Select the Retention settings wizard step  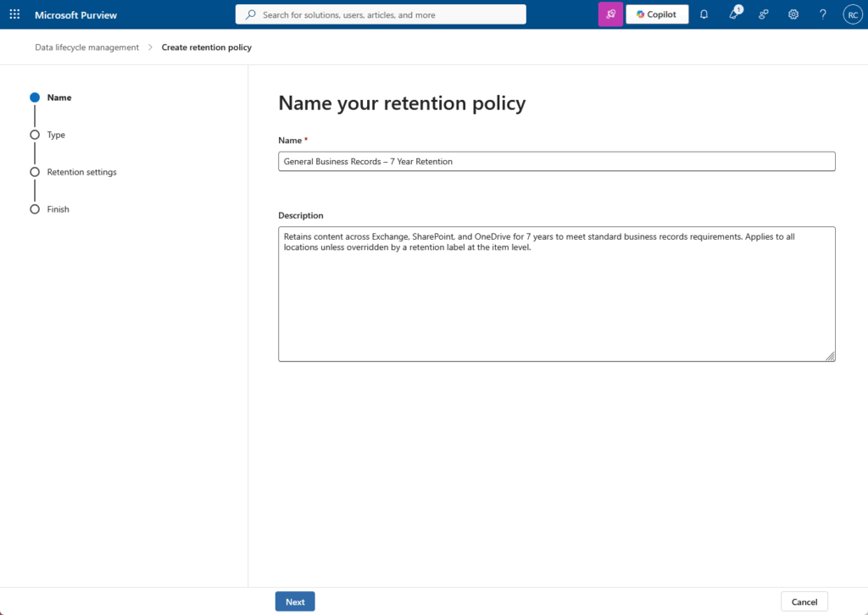click(x=73, y=172)
